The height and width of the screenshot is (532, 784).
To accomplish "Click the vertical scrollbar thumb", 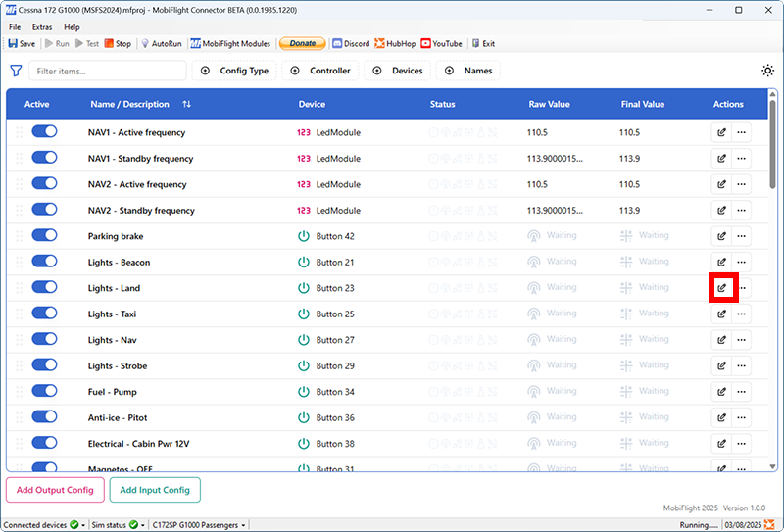I will (772, 144).
